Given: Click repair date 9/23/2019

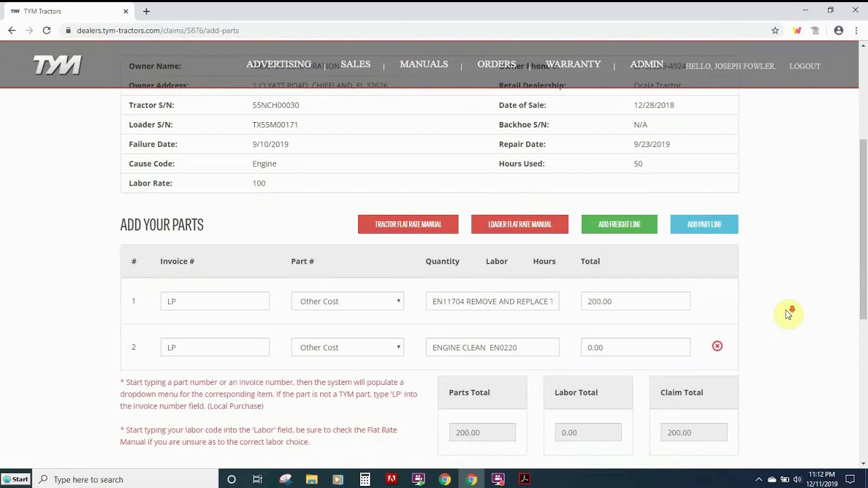Looking at the screenshot, I should [652, 144].
